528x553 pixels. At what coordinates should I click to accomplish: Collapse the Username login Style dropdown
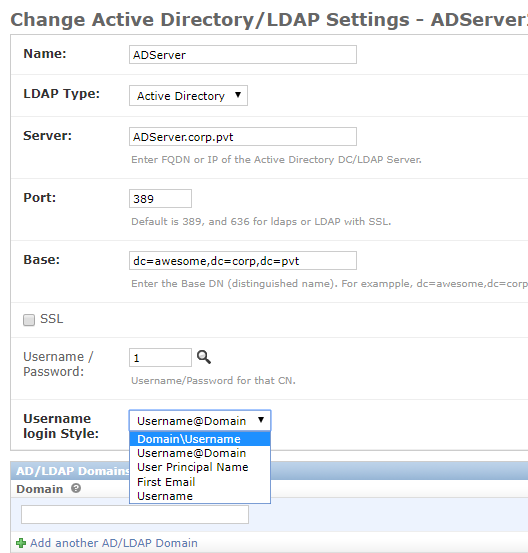pos(200,420)
